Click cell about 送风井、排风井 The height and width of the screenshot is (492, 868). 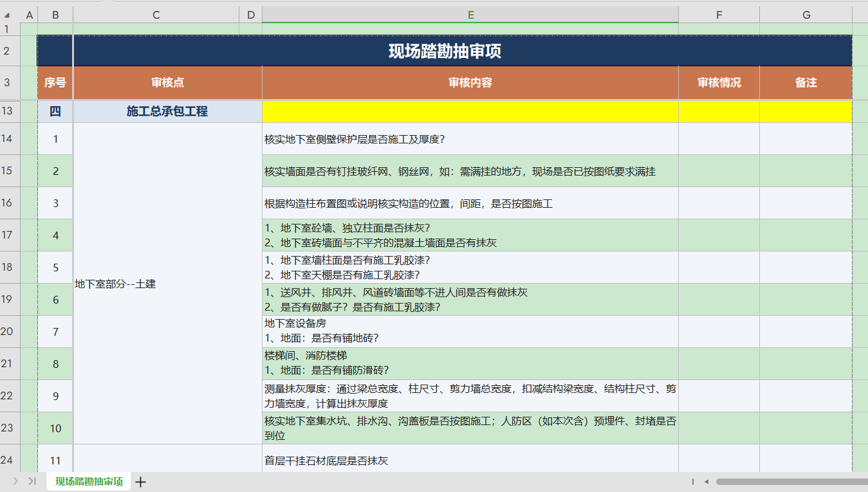pos(470,299)
